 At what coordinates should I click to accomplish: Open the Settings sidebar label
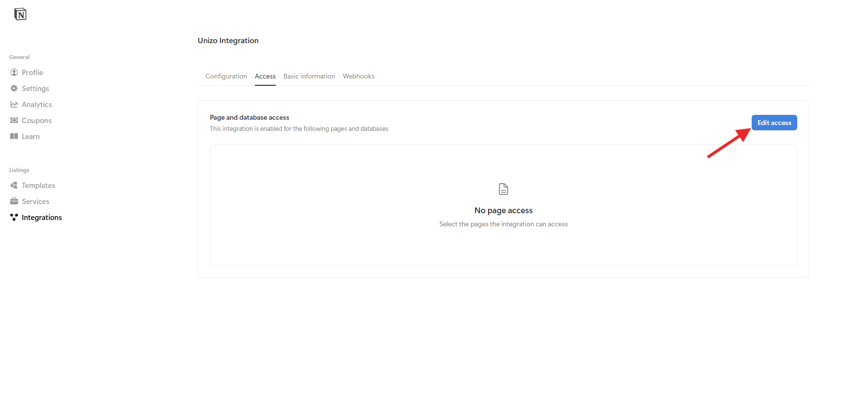point(35,88)
